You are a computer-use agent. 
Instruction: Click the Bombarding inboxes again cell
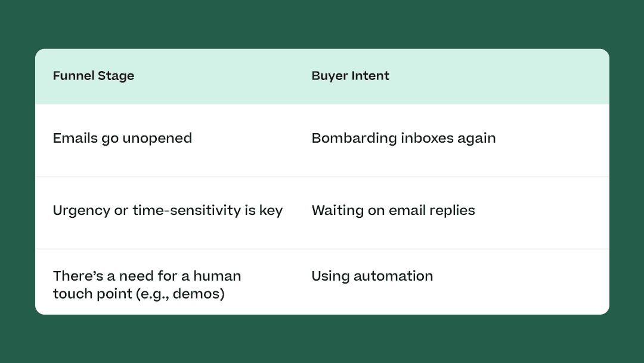(404, 138)
